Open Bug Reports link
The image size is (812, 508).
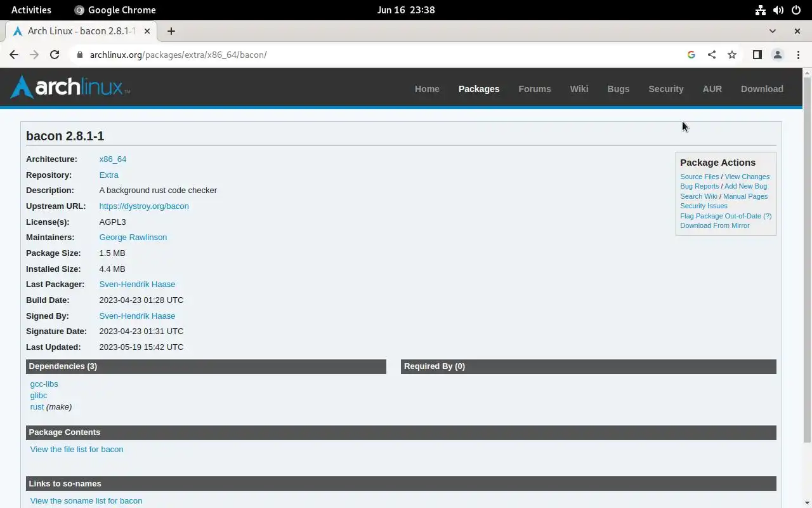tap(700, 186)
